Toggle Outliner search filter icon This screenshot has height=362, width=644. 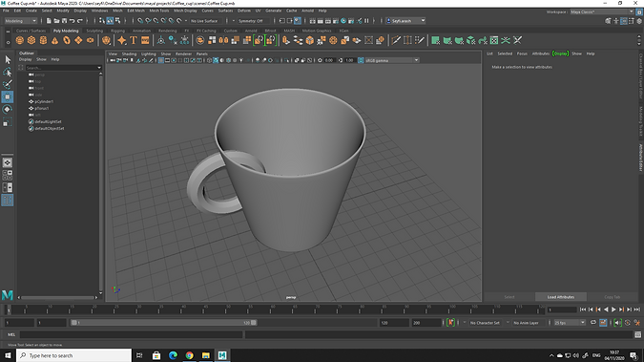21,68
